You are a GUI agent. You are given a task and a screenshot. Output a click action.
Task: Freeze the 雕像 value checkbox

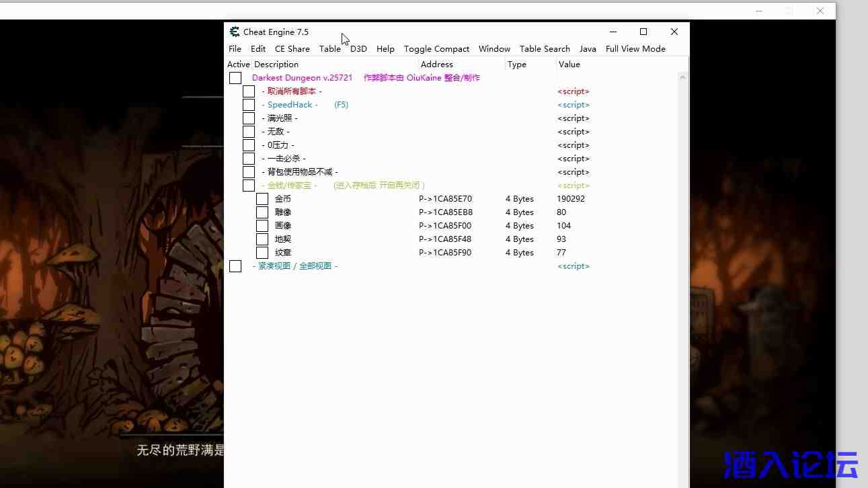[x=262, y=212]
